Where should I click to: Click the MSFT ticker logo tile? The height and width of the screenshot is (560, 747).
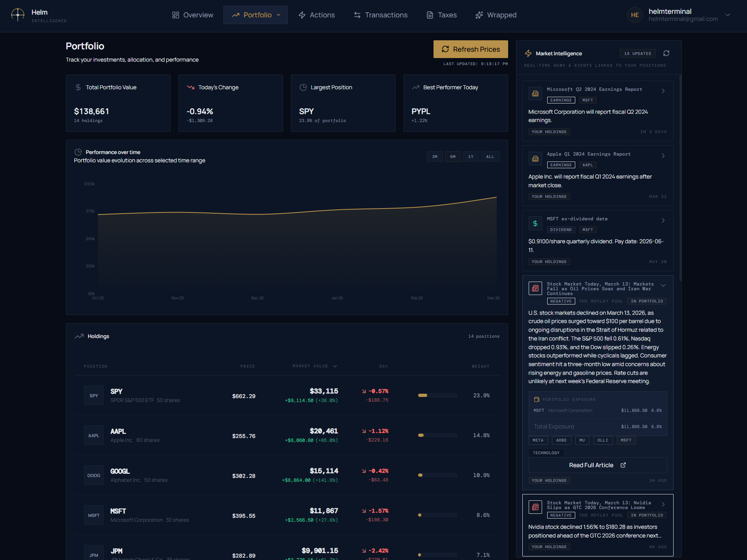point(94,515)
